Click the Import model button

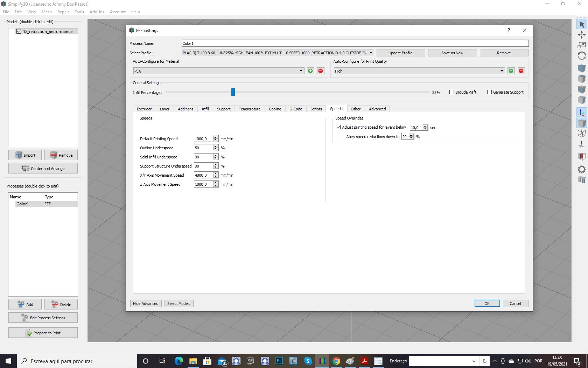pos(25,155)
